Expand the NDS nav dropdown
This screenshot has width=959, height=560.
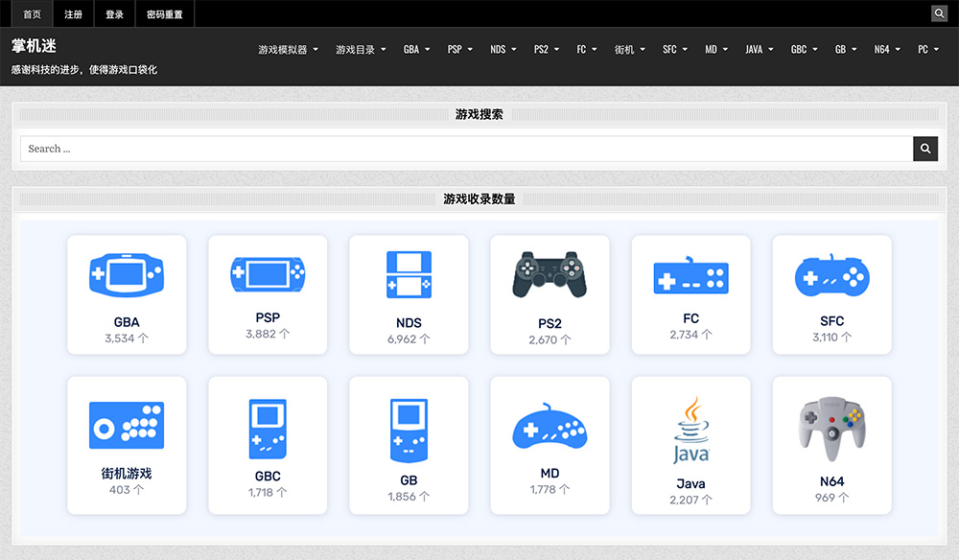coord(503,50)
